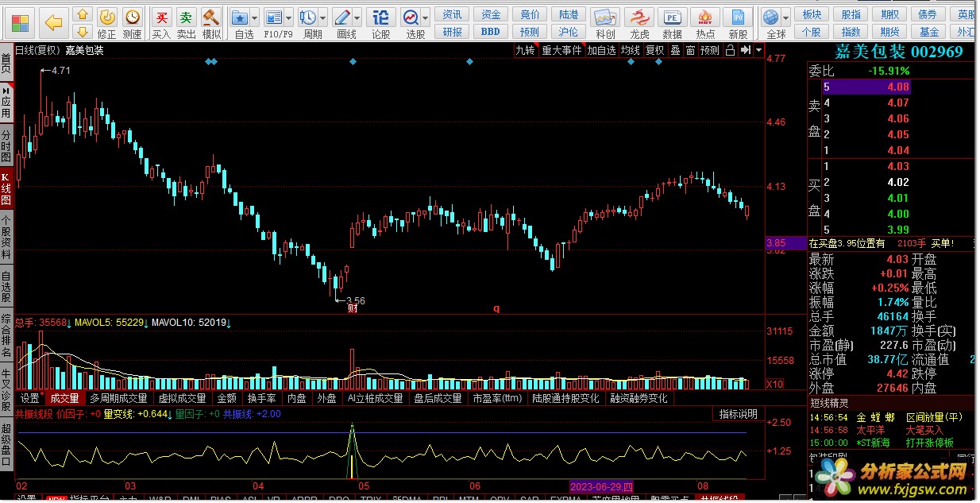Click the BBD button
This screenshot has width=980, height=503.
tap(491, 32)
